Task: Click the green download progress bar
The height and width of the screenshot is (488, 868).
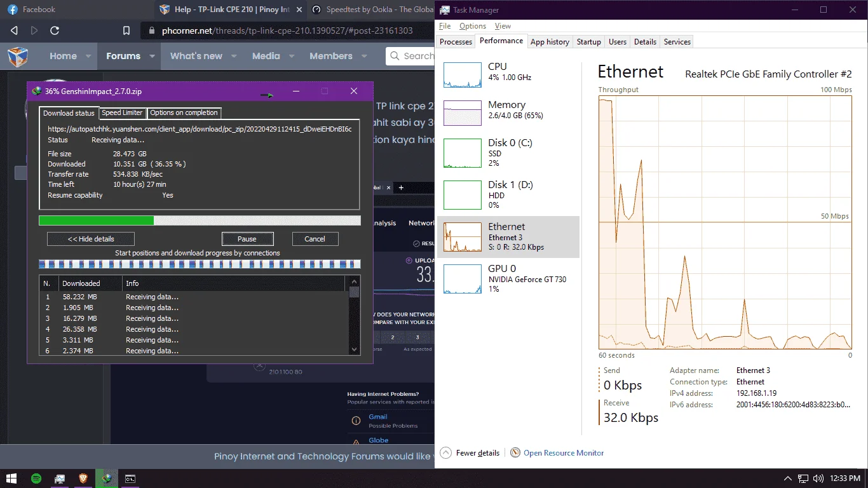Action: 200,220
